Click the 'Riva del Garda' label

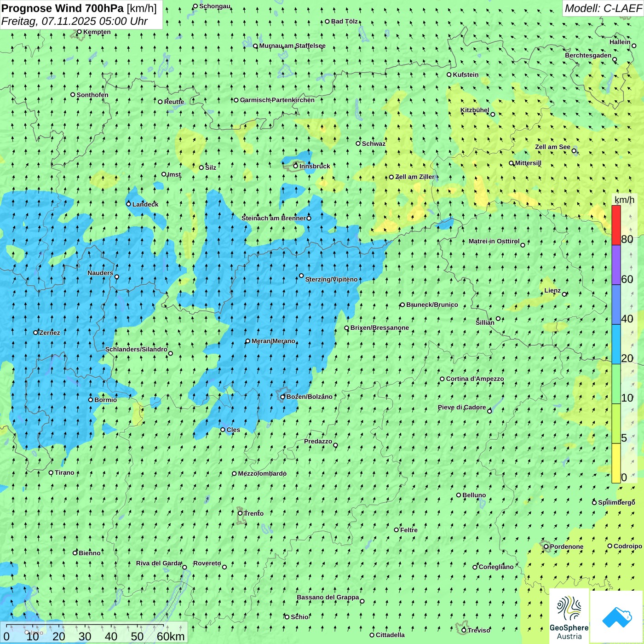(159, 563)
